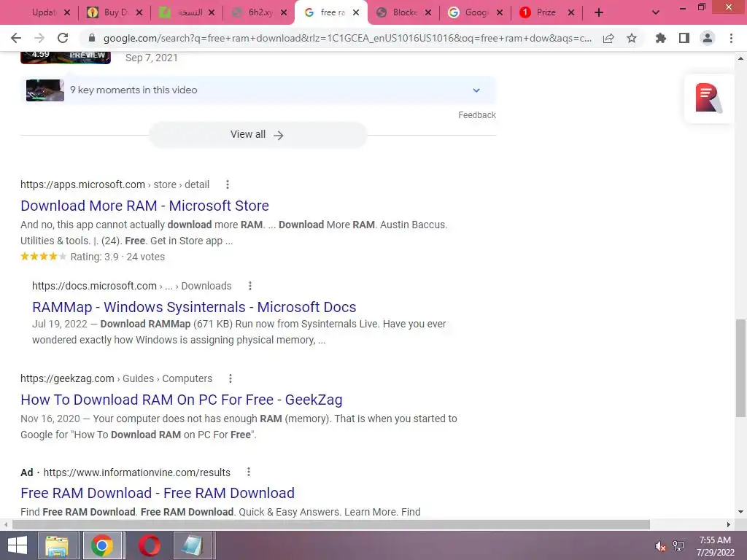Image resolution: width=747 pixels, height=560 pixels.
Task: Open the Chrome profile avatar
Action: (x=708, y=38)
